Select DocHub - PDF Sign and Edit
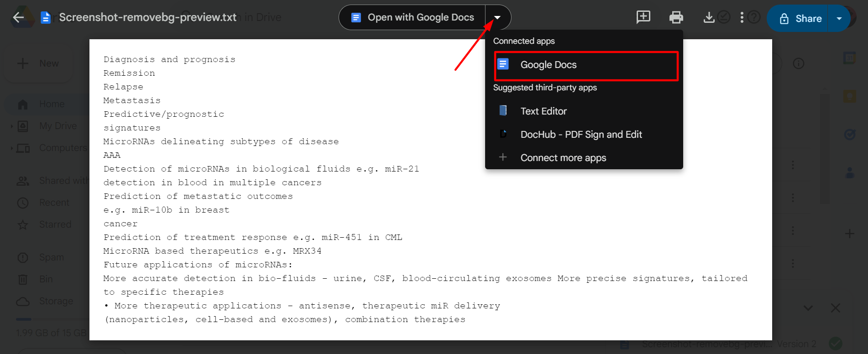The height and width of the screenshot is (354, 868). (584, 135)
